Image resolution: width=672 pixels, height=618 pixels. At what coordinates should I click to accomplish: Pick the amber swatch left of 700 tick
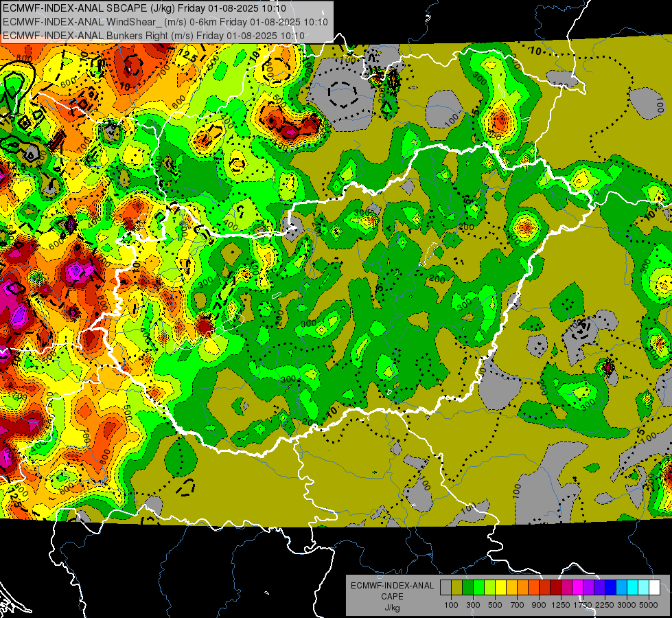(511, 587)
